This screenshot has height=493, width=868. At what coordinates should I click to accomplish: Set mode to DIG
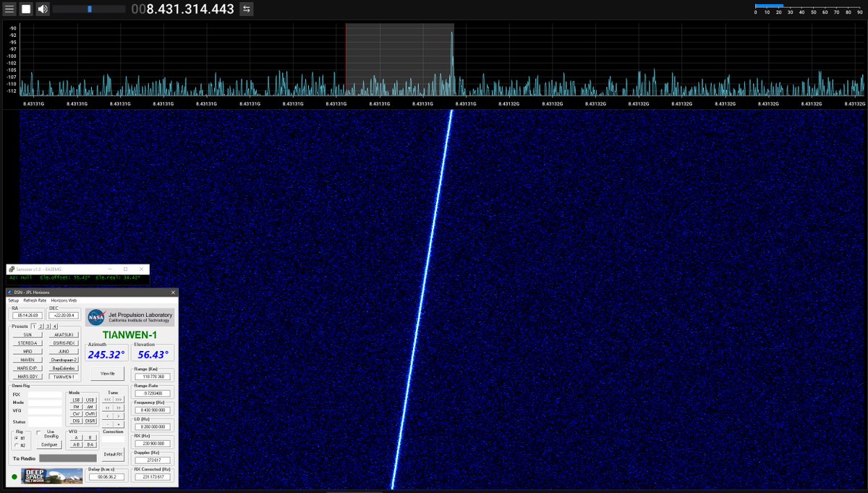76,421
